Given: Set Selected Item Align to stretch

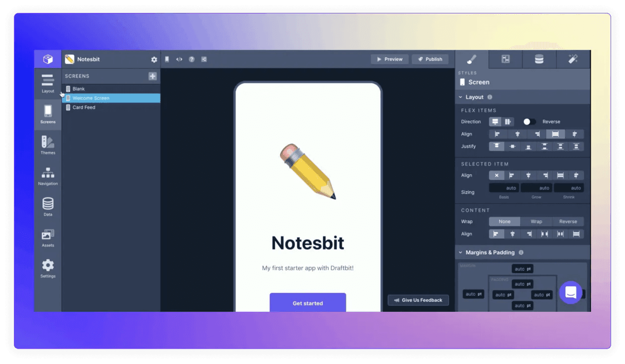Looking at the screenshot, I should 560,175.
